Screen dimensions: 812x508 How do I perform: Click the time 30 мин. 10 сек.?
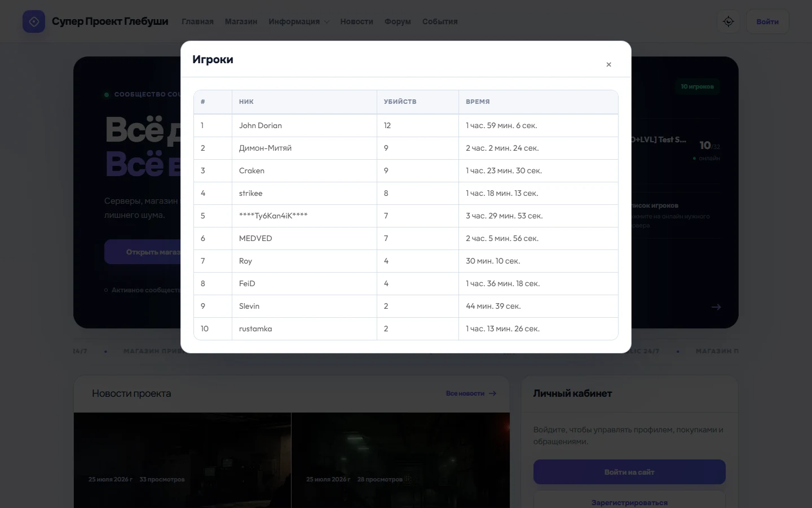493,261
